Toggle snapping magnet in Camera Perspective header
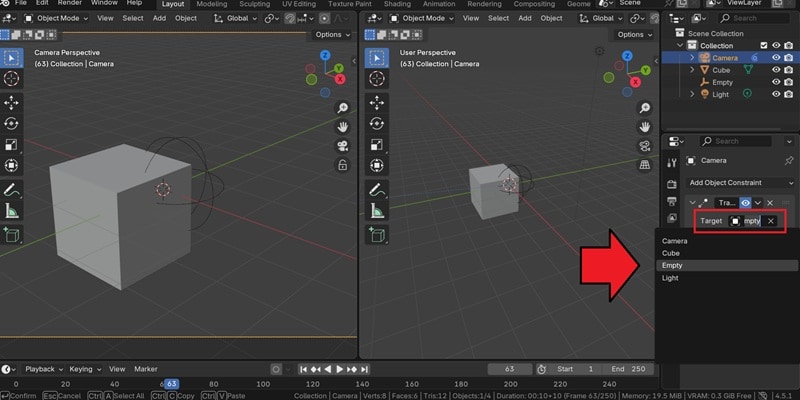Viewport: 800px width, 400px height. coord(290,18)
